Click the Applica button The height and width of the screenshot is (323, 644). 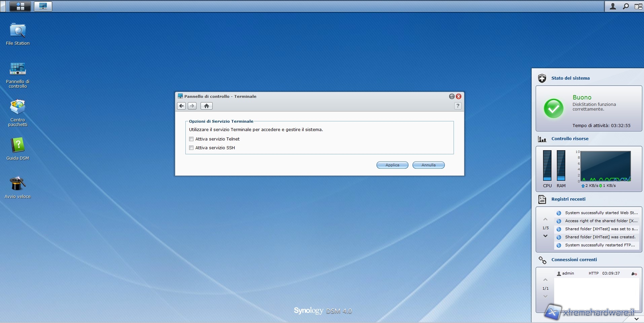[x=392, y=165]
